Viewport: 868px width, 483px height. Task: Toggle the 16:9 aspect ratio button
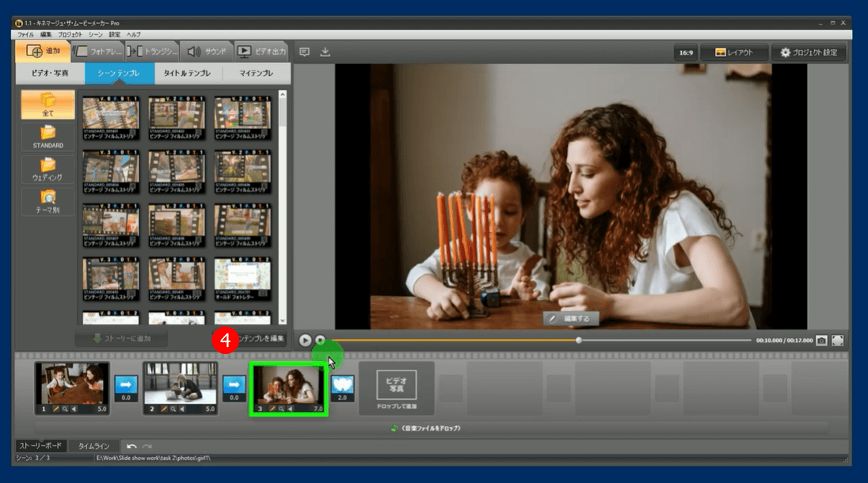[684, 53]
